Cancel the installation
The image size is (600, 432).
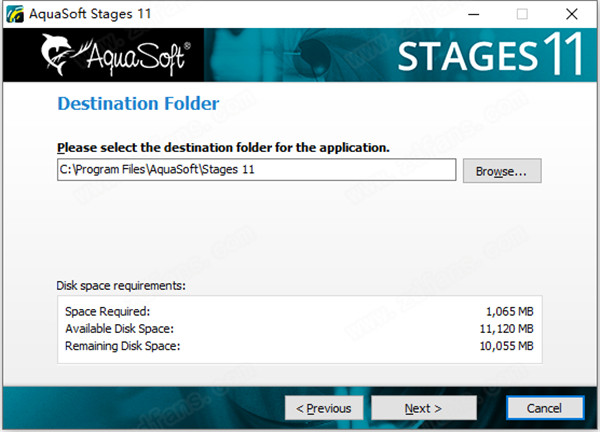pyautogui.click(x=545, y=408)
